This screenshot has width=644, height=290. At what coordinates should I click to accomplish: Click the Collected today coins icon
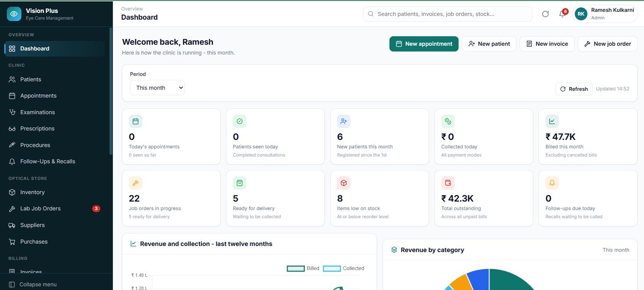pyautogui.click(x=448, y=121)
